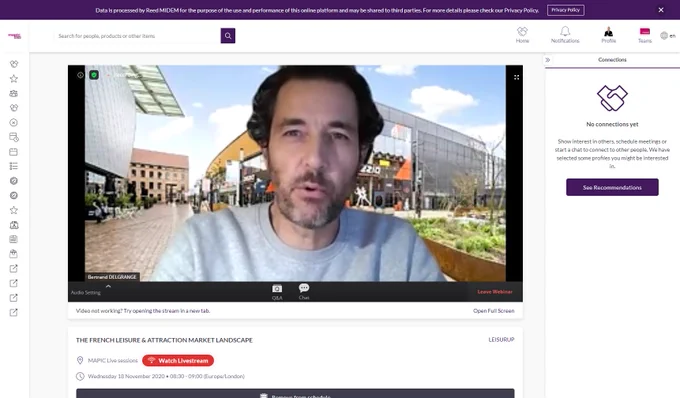Click the large handshake icon in Connections
This screenshot has width=680, height=398.
(612, 98)
